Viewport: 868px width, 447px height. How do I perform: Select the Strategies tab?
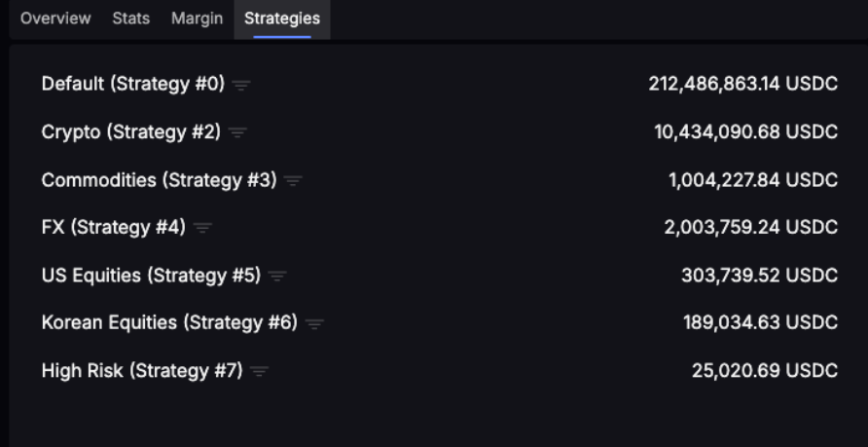click(x=282, y=19)
